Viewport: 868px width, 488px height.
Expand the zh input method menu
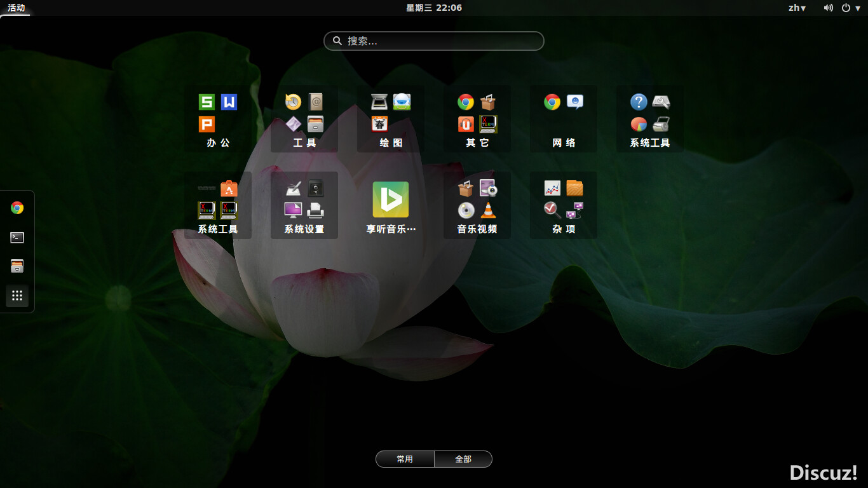pos(797,8)
